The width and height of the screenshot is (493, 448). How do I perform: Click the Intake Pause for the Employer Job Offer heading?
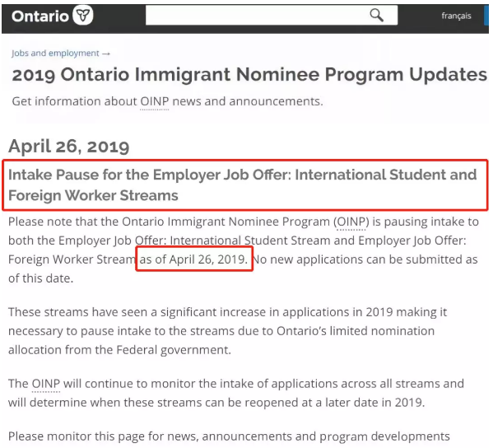click(x=243, y=185)
